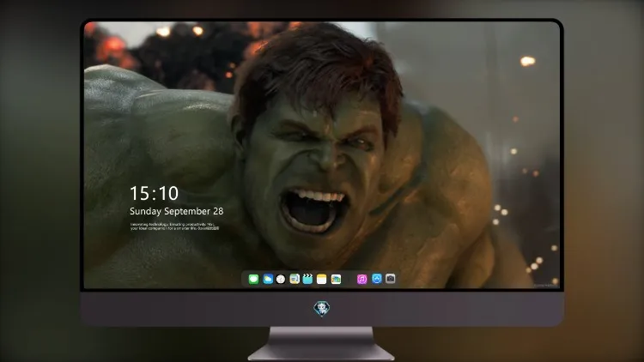The width and height of the screenshot is (644, 362).
Task: Click the diamond logo on the monitor chin
Action: (x=322, y=309)
